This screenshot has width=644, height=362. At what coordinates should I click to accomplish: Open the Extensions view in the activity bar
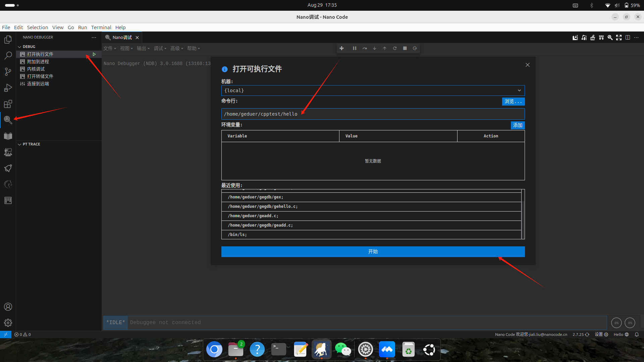(8, 104)
